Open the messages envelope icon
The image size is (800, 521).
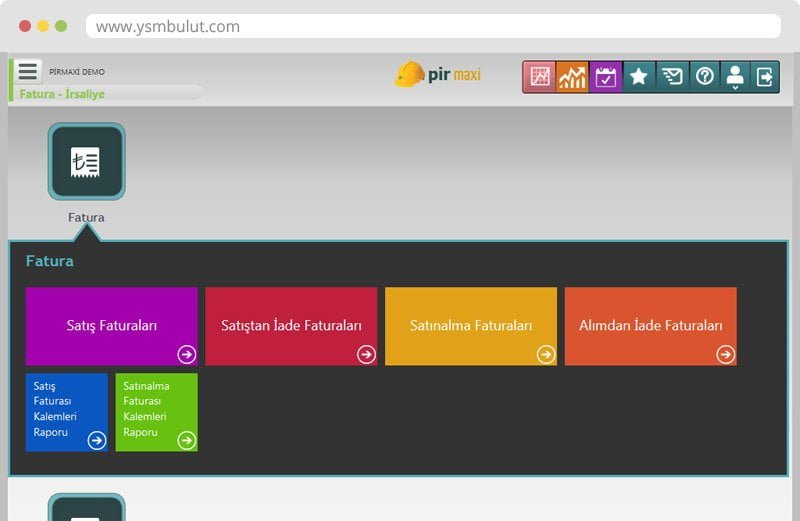(671, 77)
